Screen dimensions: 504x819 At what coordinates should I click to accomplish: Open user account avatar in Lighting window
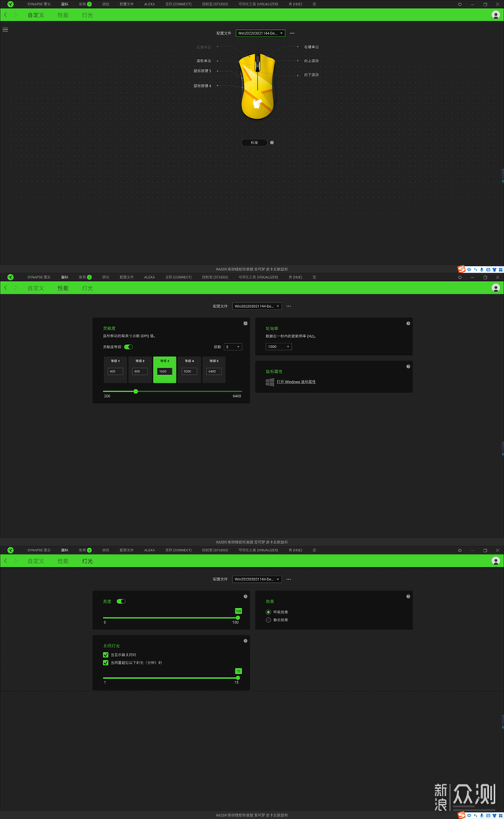pyautogui.click(x=495, y=561)
